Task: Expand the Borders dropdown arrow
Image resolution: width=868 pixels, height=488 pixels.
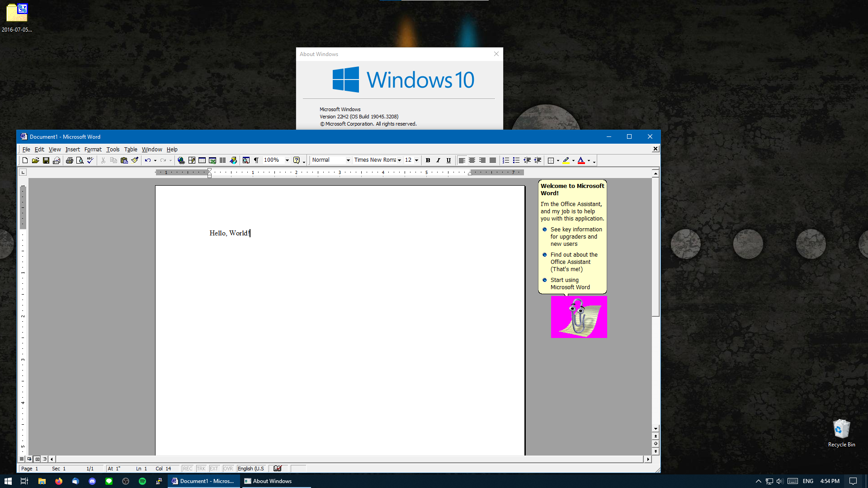Action: click(558, 160)
